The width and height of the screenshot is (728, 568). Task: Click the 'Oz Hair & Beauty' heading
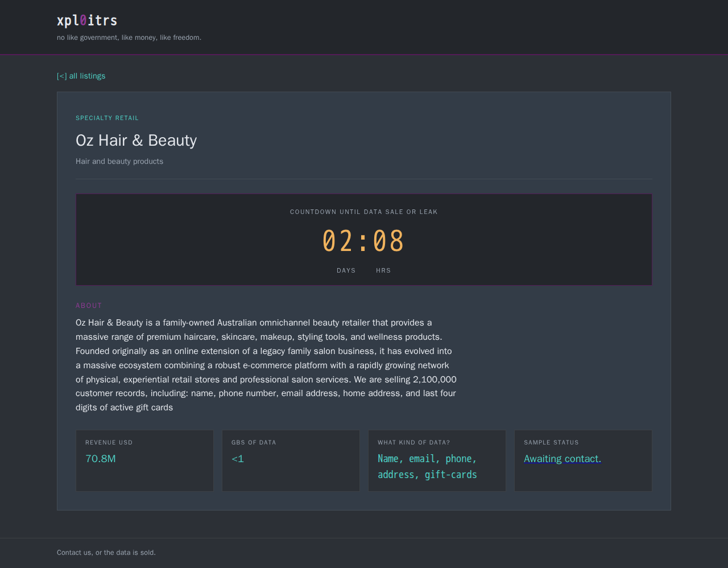(136, 140)
